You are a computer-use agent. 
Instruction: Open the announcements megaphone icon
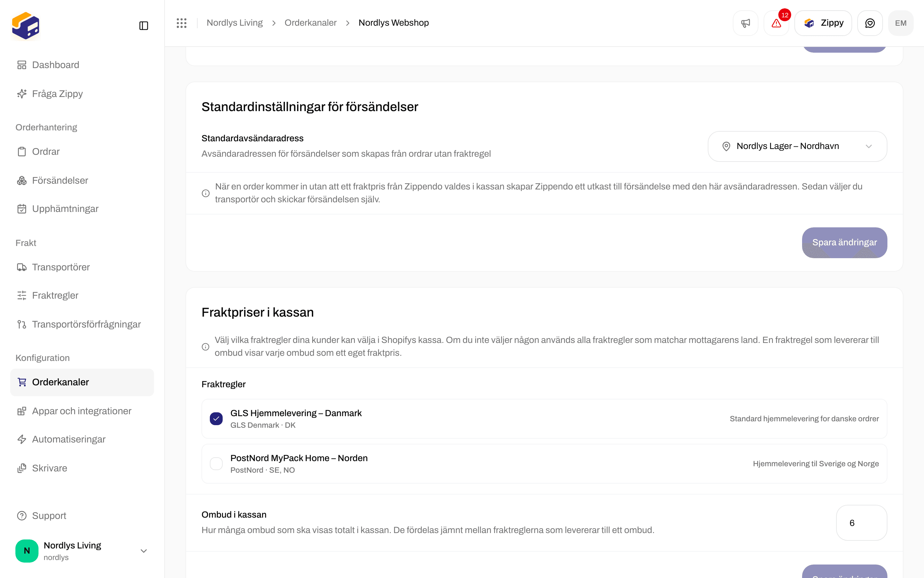[745, 23]
